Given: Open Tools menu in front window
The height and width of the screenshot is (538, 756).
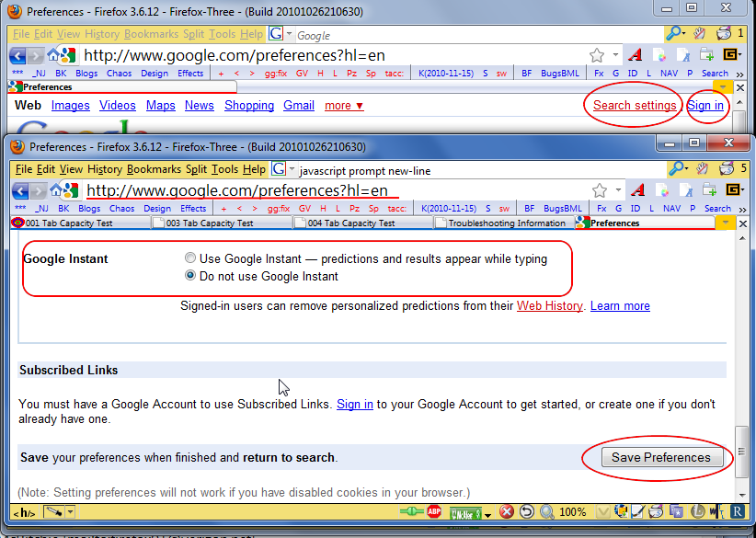Looking at the screenshot, I should point(224,169).
